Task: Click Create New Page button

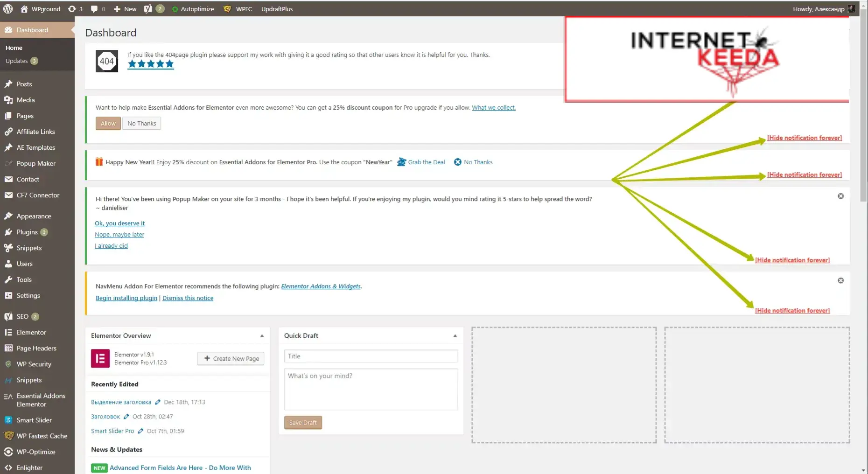Action: 231,358
